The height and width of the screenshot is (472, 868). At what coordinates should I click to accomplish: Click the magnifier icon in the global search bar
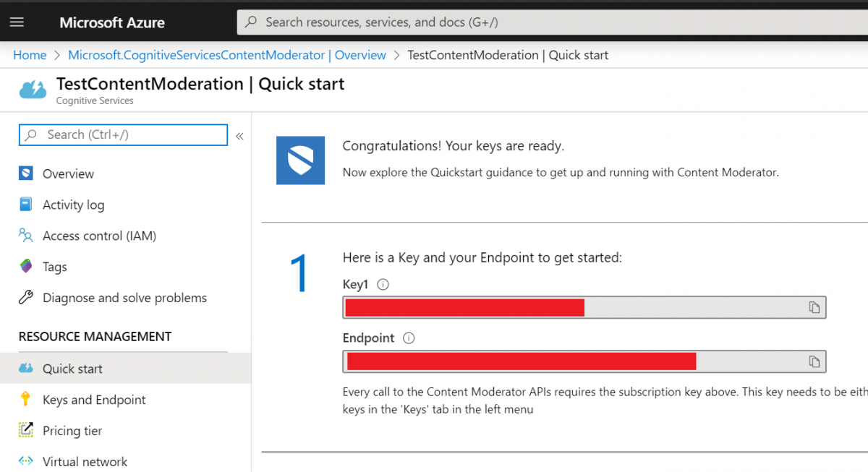tap(251, 22)
